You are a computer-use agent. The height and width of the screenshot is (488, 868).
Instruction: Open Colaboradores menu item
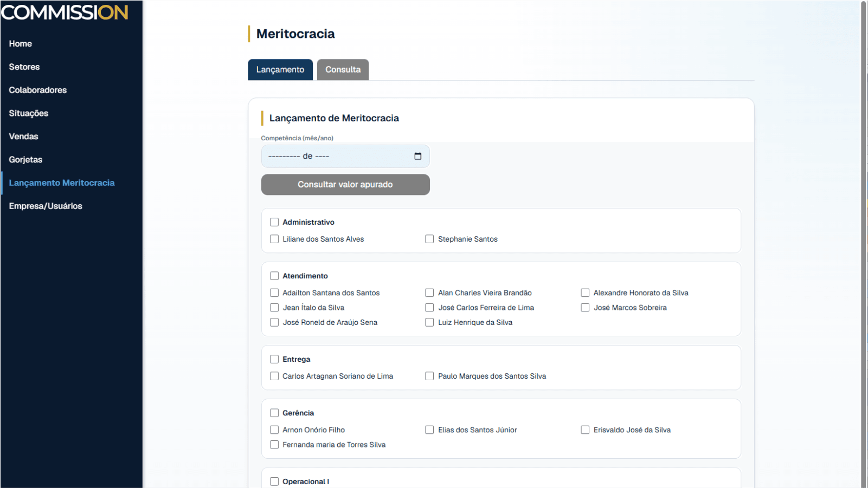click(x=38, y=90)
